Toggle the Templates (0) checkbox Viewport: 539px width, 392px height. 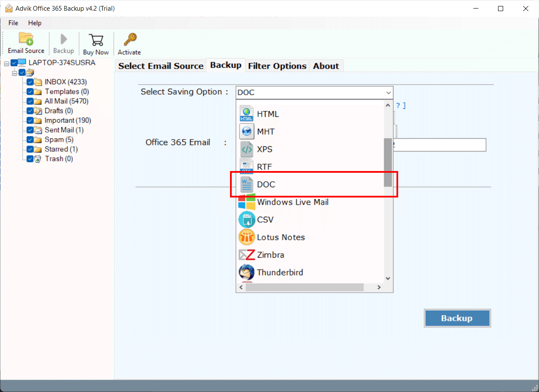(x=30, y=92)
